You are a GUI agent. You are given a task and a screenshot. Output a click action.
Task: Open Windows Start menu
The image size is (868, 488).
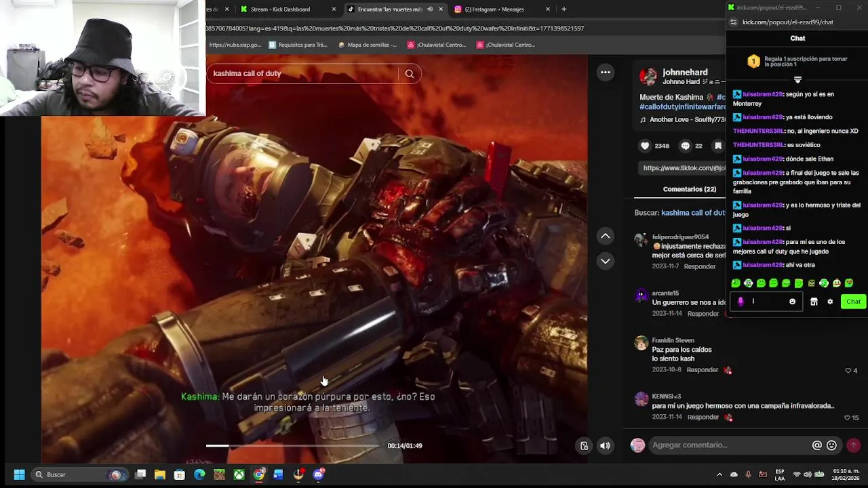pyautogui.click(x=19, y=474)
